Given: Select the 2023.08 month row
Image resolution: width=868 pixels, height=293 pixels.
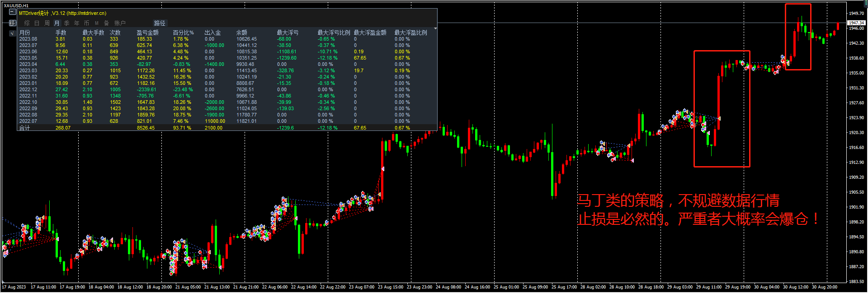Looking at the screenshot, I should [227, 39].
